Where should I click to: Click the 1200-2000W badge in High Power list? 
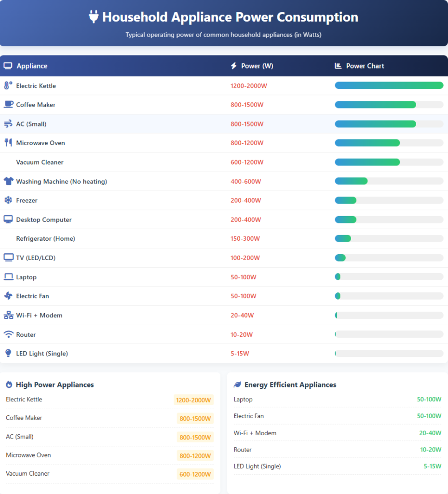pos(193,400)
